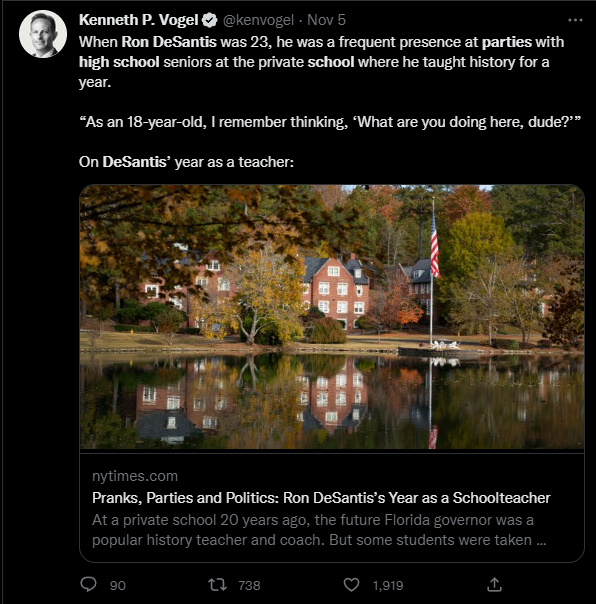Open the @kenvogel handle link
Viewport: 596px width, 604px height.
click(258, 20)
